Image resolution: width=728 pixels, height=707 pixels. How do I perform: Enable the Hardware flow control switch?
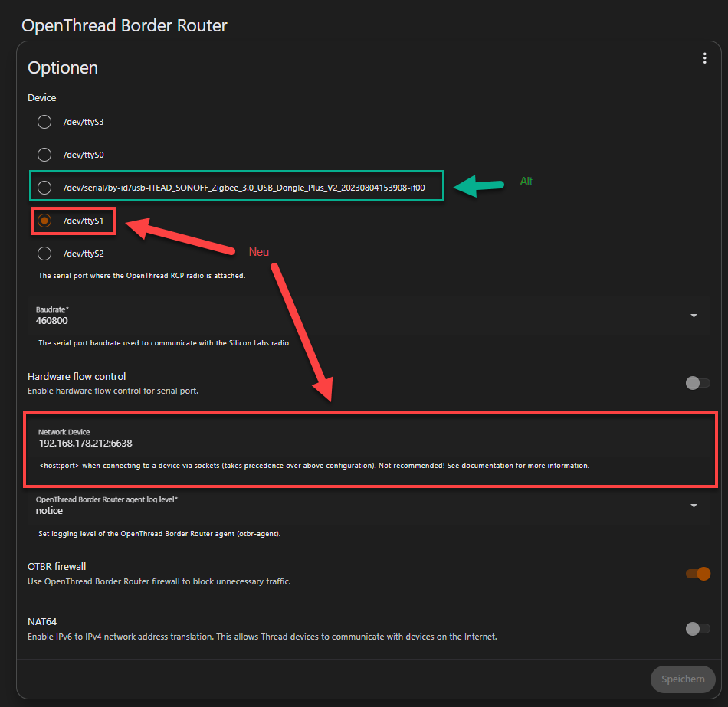(697, 383)
